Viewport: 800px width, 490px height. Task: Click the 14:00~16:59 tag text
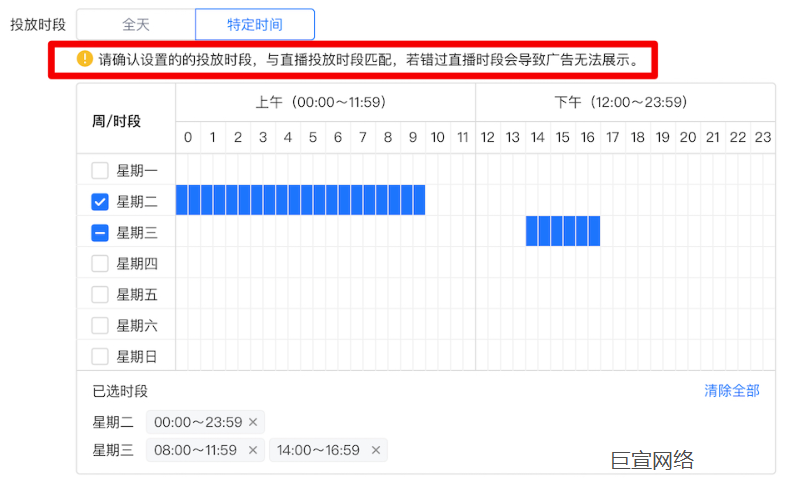pyautogui.click(x=318, y=450)
